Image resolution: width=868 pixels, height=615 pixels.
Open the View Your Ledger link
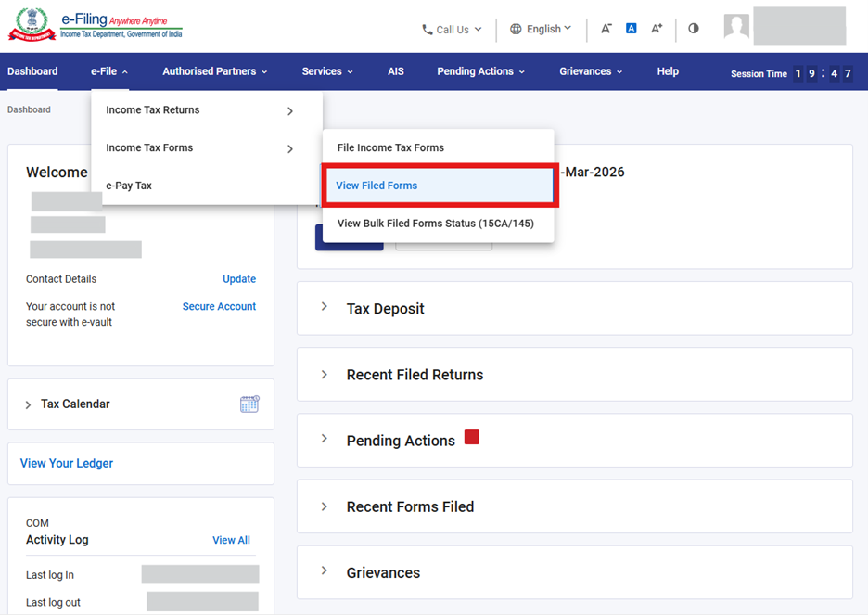67,463
